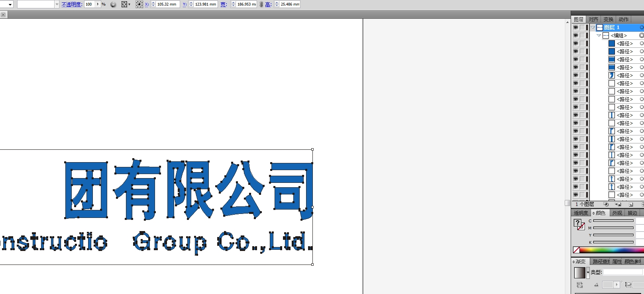
Task: Click the target circle of the first 路径 row
Action: [642, 43]
